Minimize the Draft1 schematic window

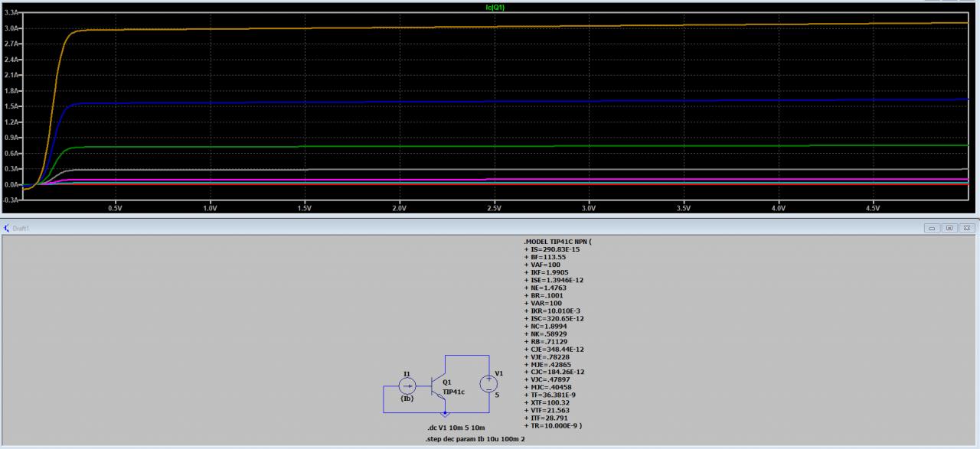(933, 228)
